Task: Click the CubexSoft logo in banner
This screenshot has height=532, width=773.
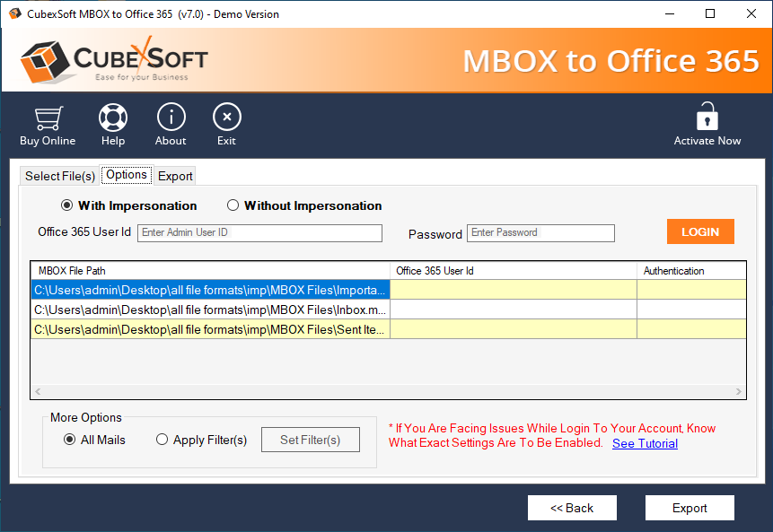Action: [x=114, y=59]
